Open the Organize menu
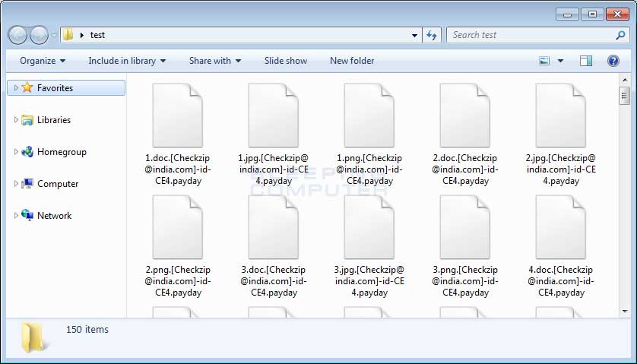637x364 pixels. tap(43, 61)
